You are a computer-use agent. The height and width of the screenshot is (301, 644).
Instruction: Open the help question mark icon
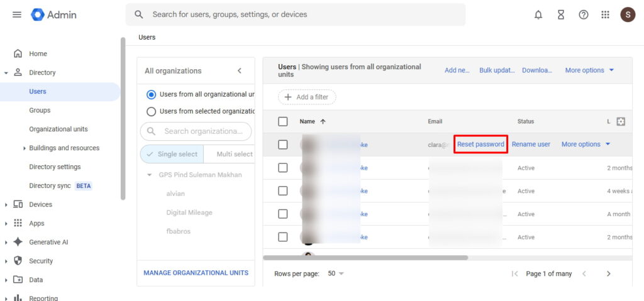coord(584,14)
